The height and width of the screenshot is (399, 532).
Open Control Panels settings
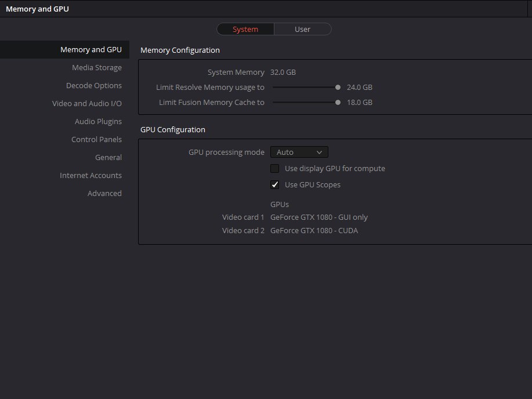coord(96,139)
